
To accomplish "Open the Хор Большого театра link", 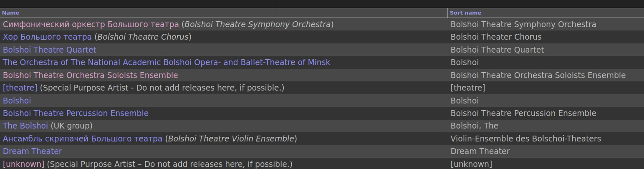I will point(47,37).
